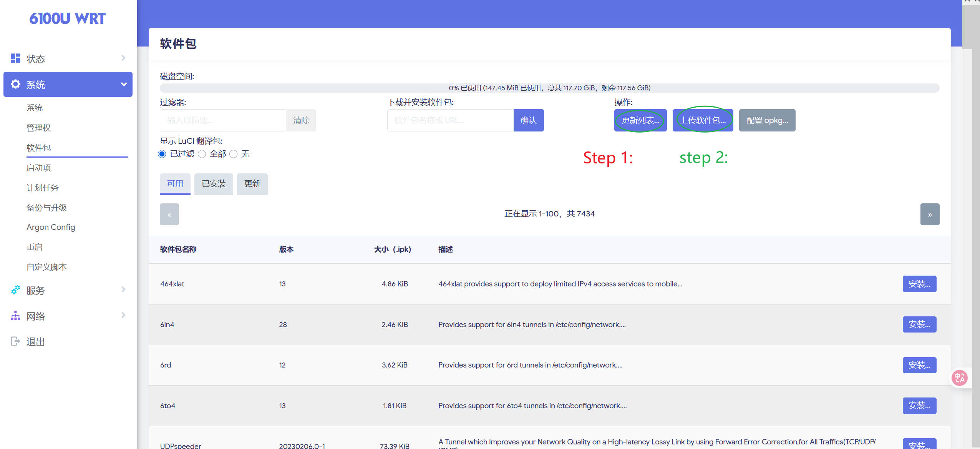Expand the 服务 menu chevron
Viewport: 980px width, 449px height.
[x=123, y=289]
